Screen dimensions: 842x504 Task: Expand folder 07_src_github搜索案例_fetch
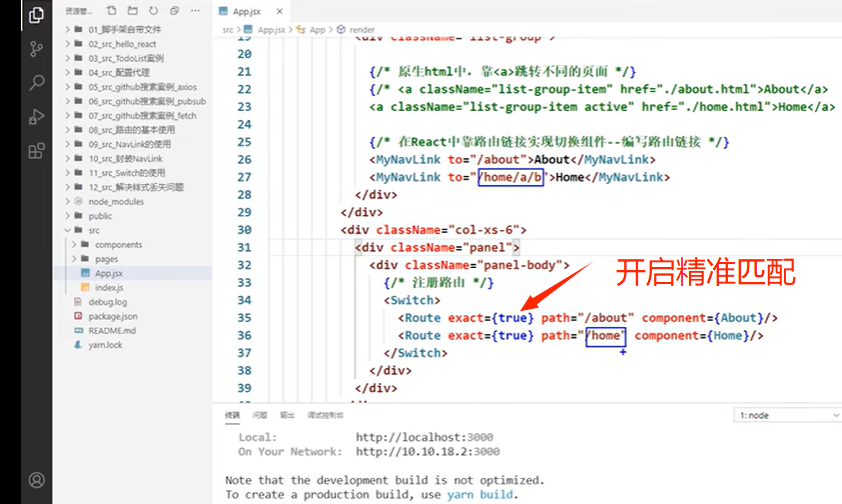(142, 115)
